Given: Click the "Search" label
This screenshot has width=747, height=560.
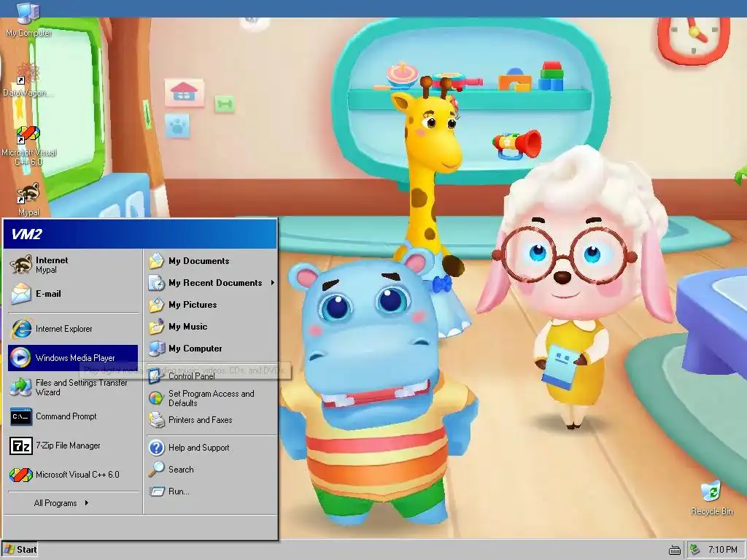Looking at the screenshot, I should [x=181, y=470].
